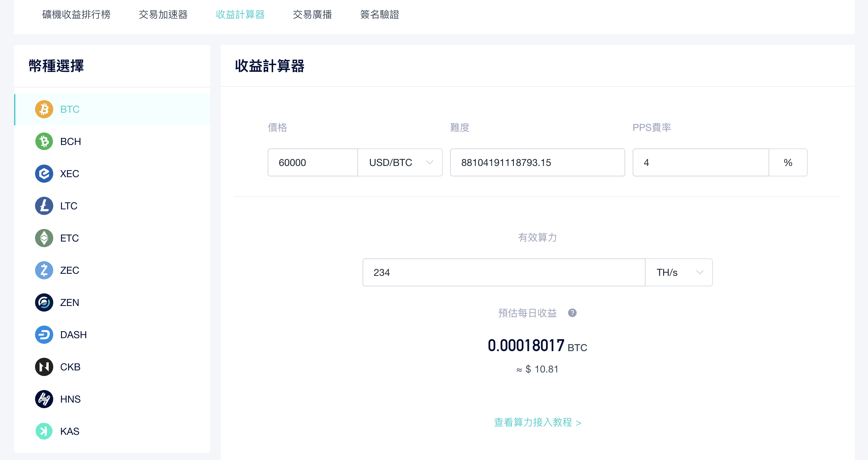Viewport: 868px width, 460px height.
Task: Select XEC in the coin list
Action: click(112, 174)
